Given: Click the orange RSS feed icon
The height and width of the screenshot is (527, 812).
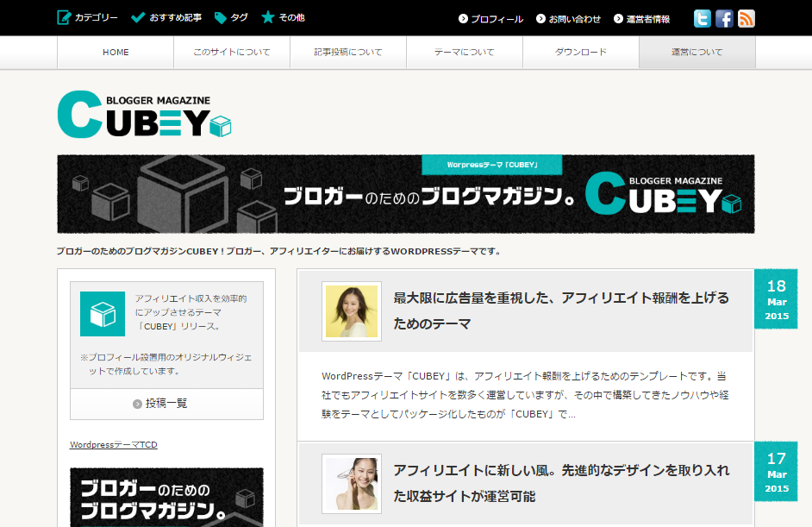Looking at the screenshot, I should [x=746, y=18].
